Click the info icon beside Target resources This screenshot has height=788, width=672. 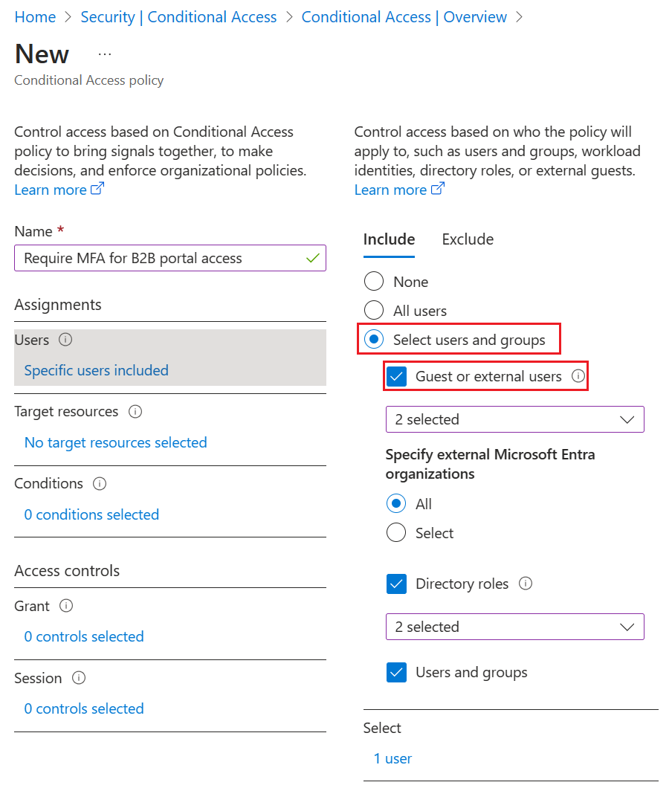coord(135,411)
